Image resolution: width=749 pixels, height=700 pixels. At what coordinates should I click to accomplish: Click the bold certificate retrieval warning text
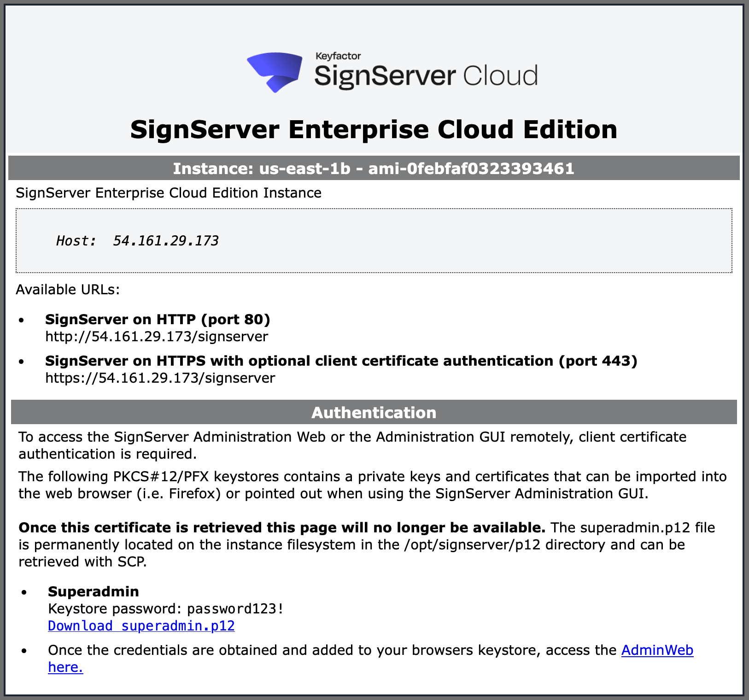coord(282,527)
